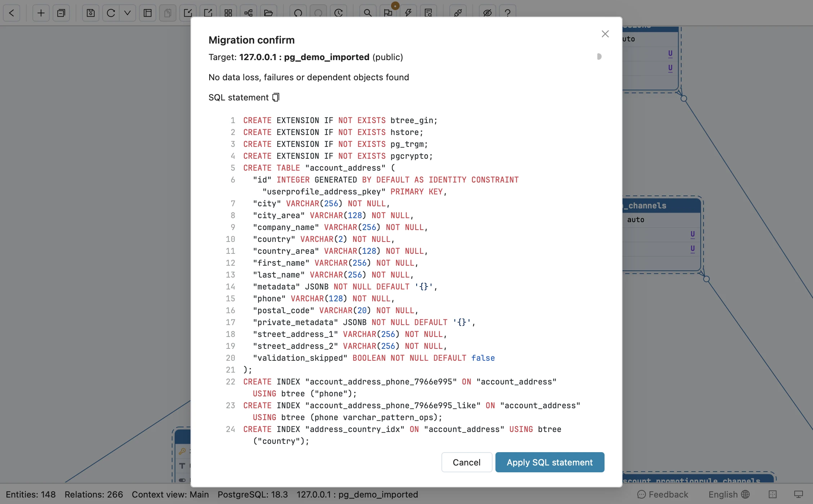Click the Cancel button
Viewport: 813px width, 504px height.
click(467, 462)
